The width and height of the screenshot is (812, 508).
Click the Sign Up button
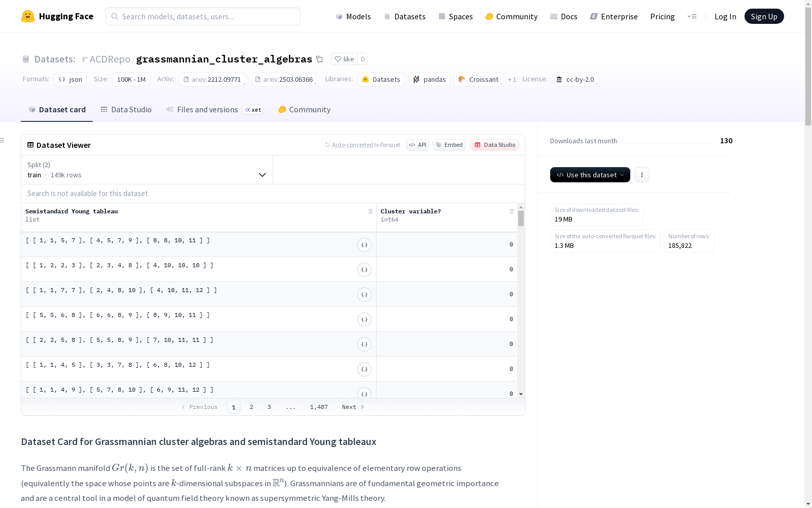pos(764,16)
